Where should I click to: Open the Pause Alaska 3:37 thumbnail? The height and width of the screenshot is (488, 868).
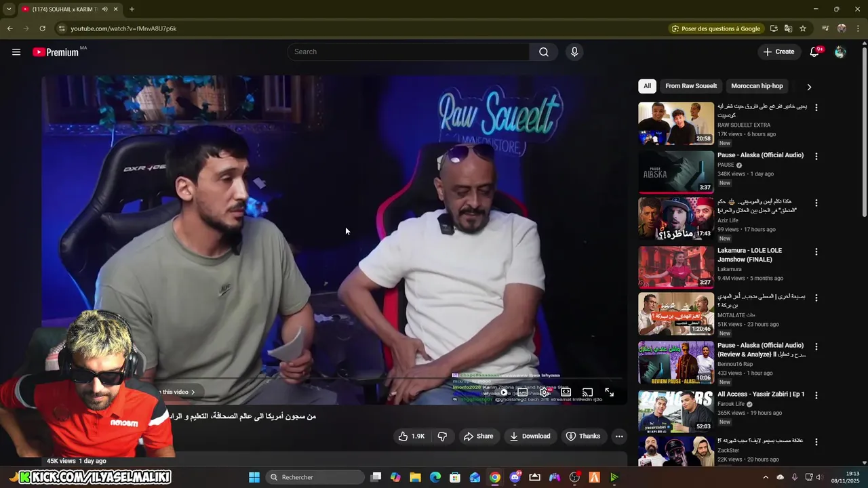pos(676,171)
